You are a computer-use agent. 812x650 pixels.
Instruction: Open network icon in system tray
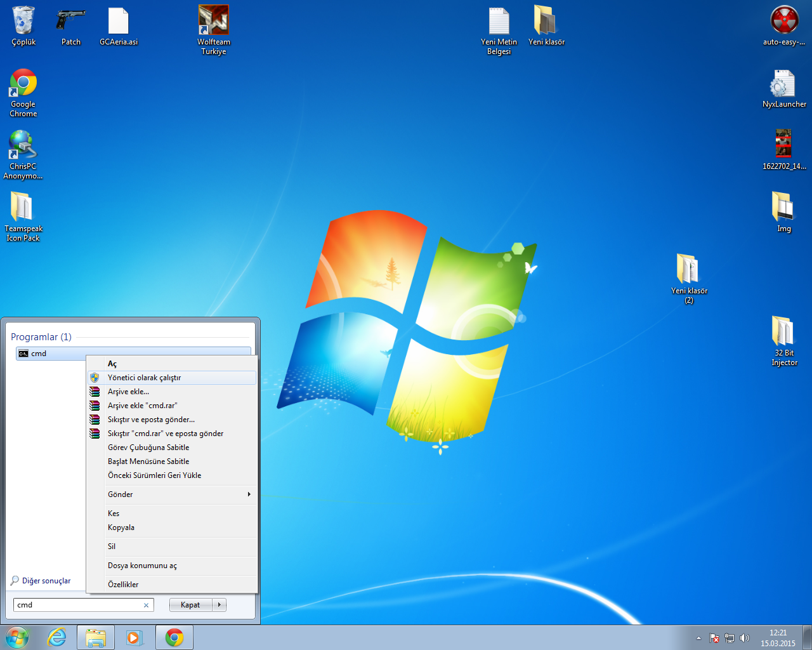point(730,638)
